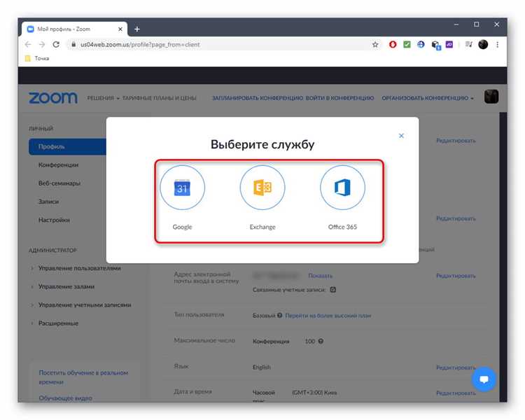Open ТАРИФНЫЕ ПЛАНЫ И ЦЕНЫ page
The width and height of the screenshot is (525, 420).
tap(159, 98)
